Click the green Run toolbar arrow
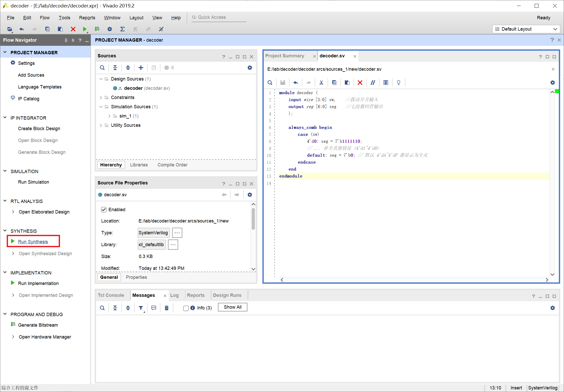 (84, 29)
